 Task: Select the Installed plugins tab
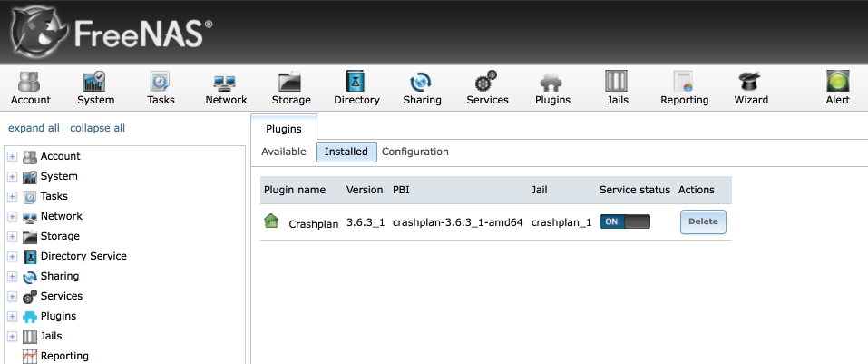point(346,152)
